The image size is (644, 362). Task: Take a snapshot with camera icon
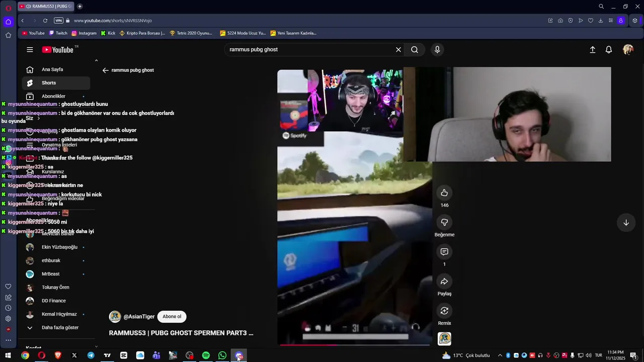560,21
